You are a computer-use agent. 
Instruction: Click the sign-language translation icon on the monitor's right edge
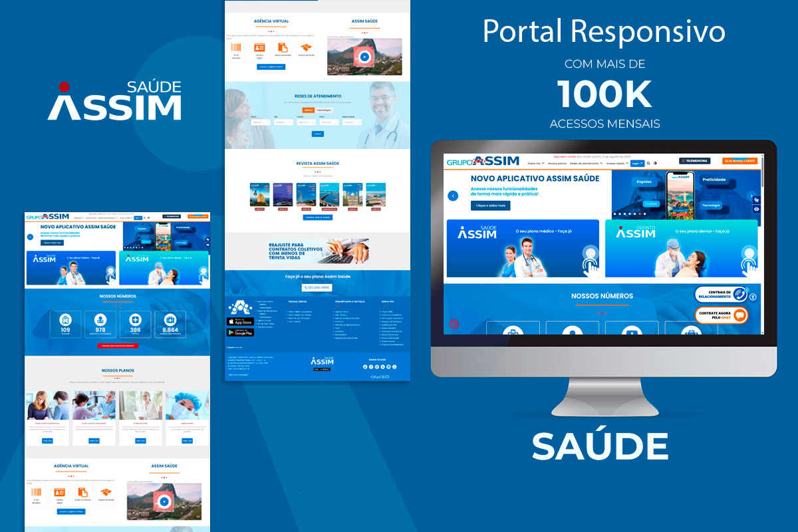tap(757, 200)
